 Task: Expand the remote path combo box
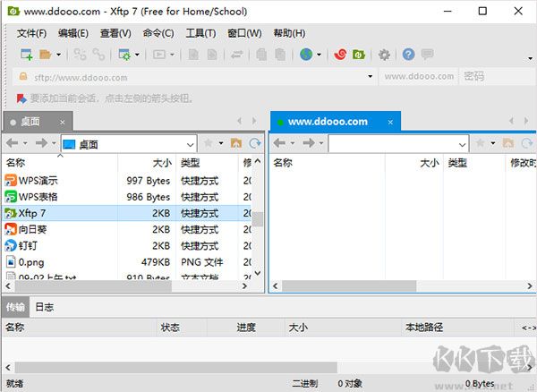pos(462,145)
